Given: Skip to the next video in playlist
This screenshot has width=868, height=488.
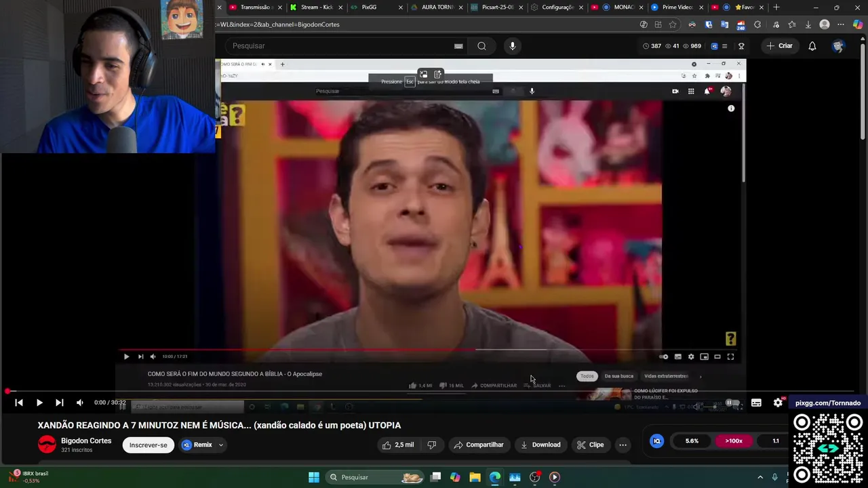Looking at the screenshot, I should (x=60, y=403).
